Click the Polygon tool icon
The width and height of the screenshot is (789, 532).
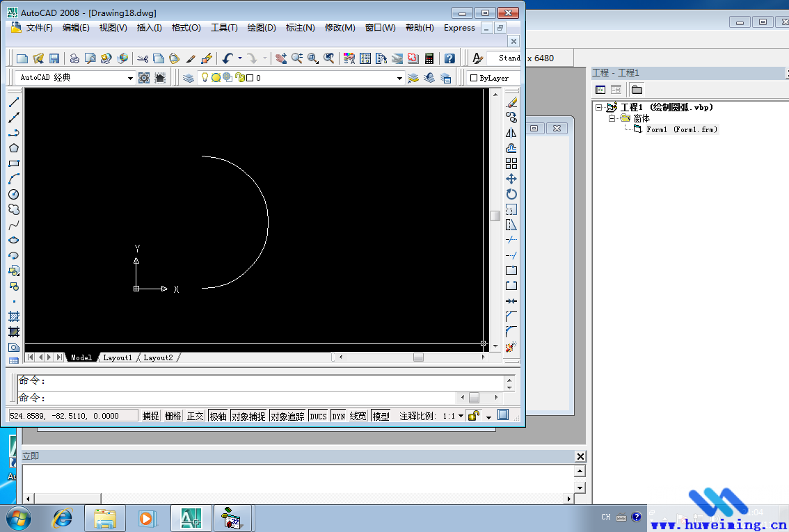14,148
